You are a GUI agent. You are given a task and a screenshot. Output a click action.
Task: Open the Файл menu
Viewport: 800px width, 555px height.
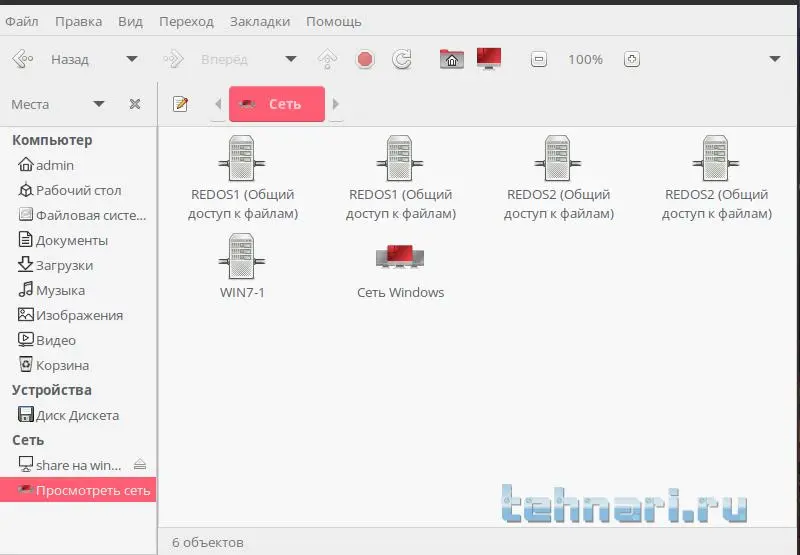coord(22,22)
